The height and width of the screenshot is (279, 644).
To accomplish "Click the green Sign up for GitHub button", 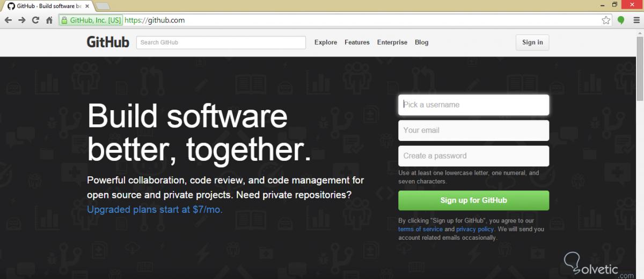I will pos(473,201).
